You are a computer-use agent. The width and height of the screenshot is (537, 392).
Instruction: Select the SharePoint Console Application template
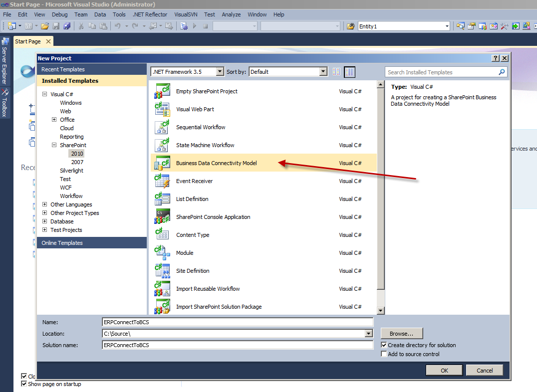(264, 217)
